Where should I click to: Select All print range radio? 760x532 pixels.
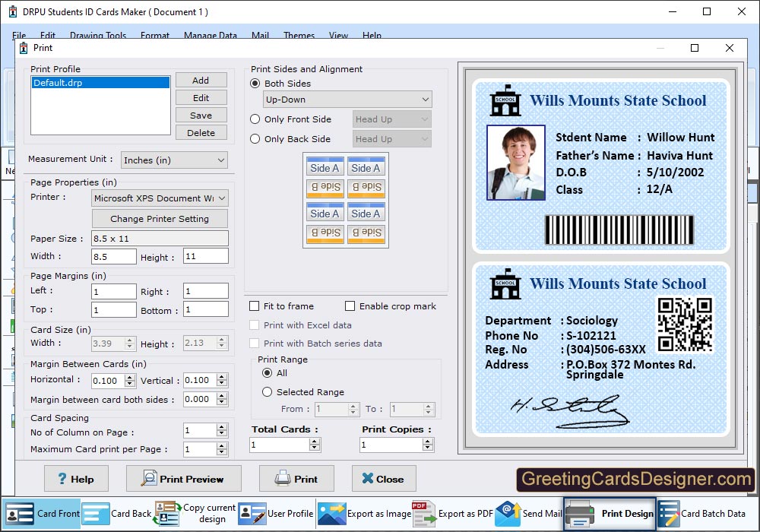point(267,373)
